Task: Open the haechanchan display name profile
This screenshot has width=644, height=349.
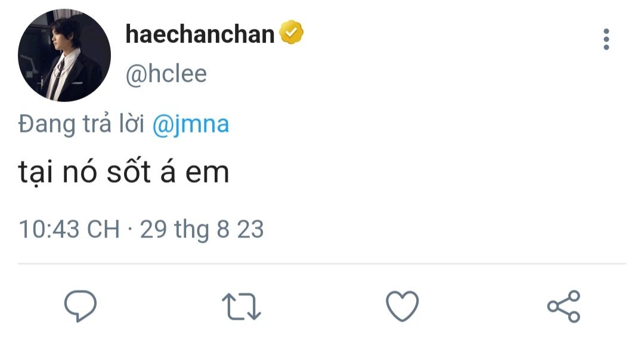Action: click(200, 34)
